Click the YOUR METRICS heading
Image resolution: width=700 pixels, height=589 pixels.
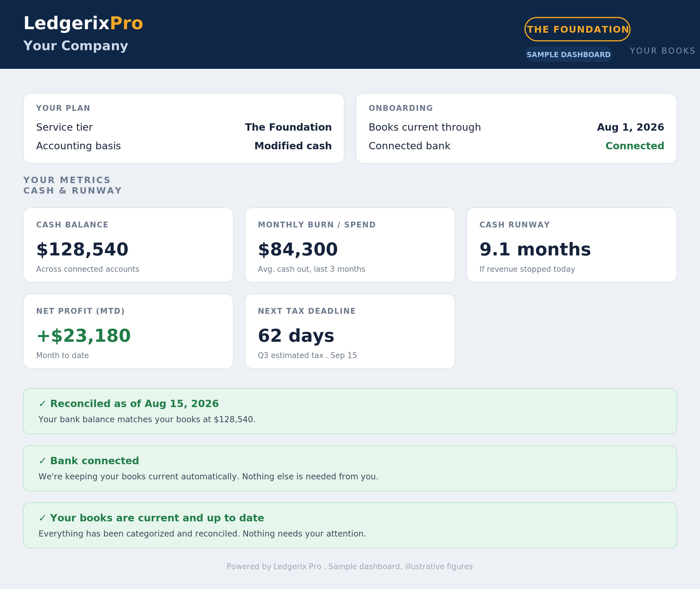pos(67,180)
